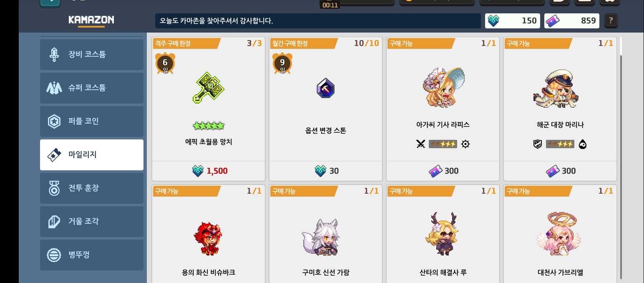This screenshot has width=644, height=283.
Task: Buy 아가씨 기사 라피스 for 300 tickets
Action: [x=443, y=171]
